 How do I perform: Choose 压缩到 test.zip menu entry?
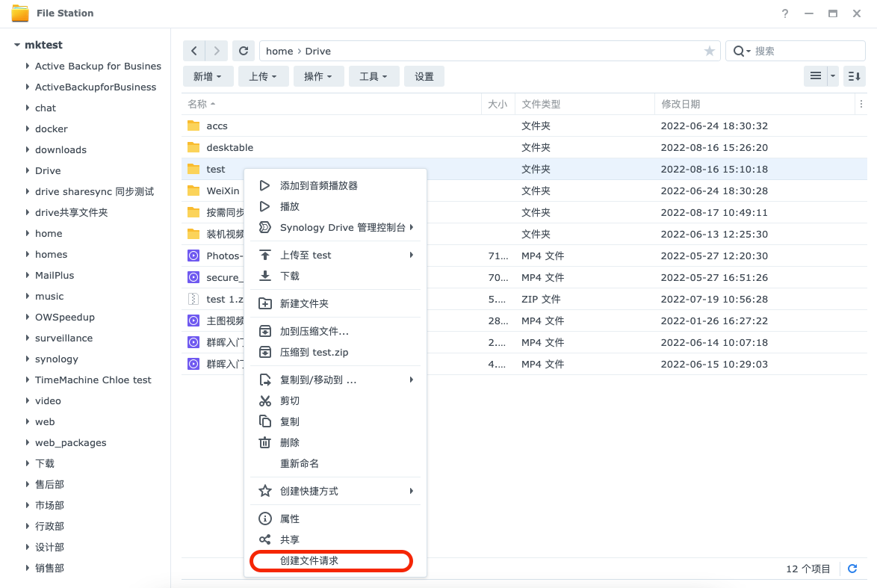pos(335,353)
